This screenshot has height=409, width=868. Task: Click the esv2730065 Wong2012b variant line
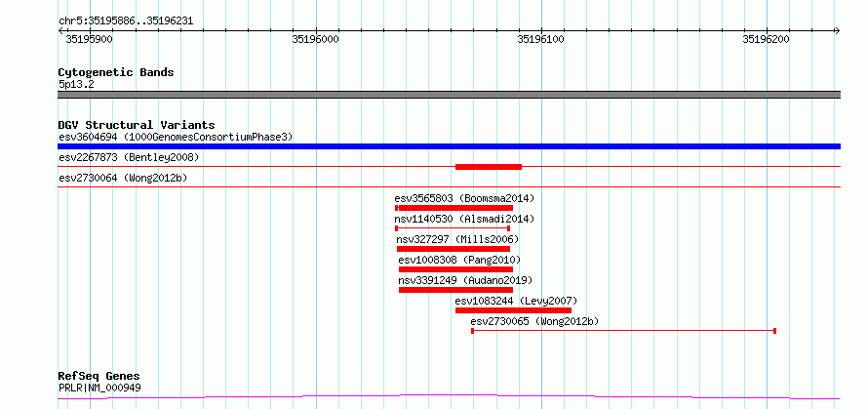tap(623, 331)
